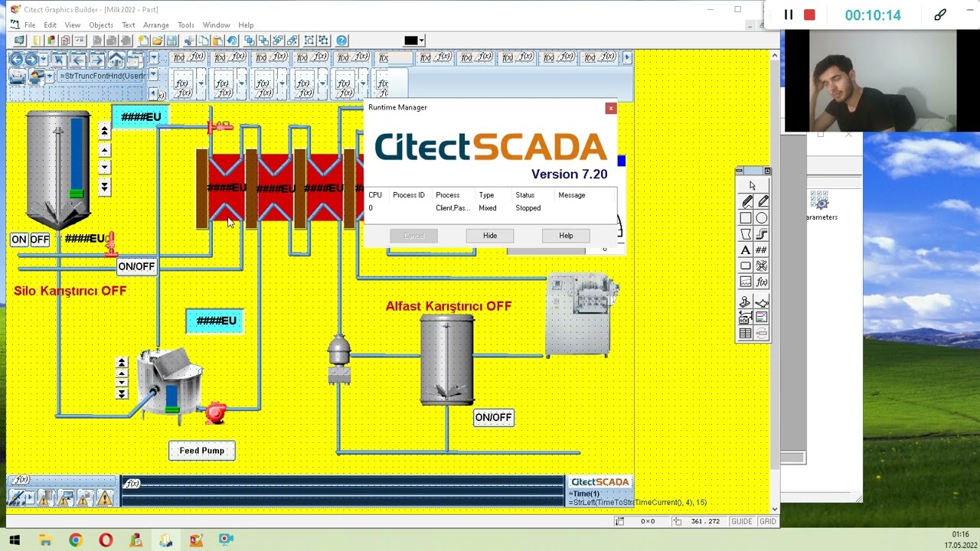
Task: Pick the Database Exchange table tool
Action: click(746, 334)
